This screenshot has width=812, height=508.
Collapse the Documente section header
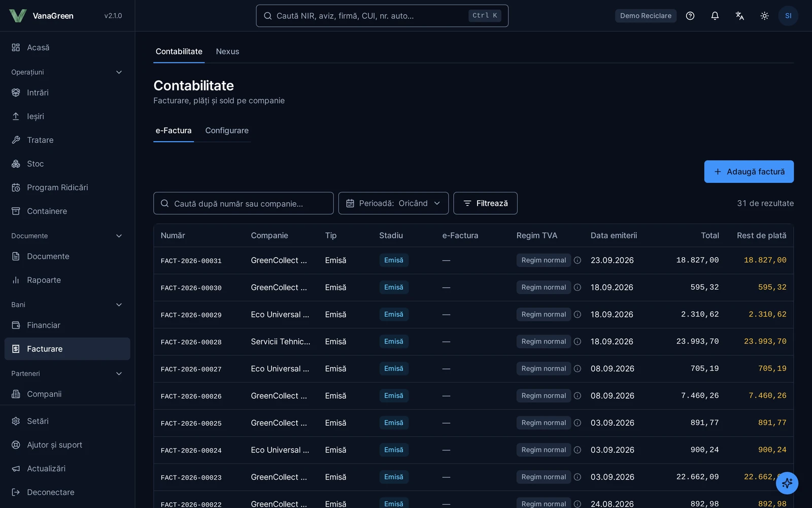pos(67,236)
